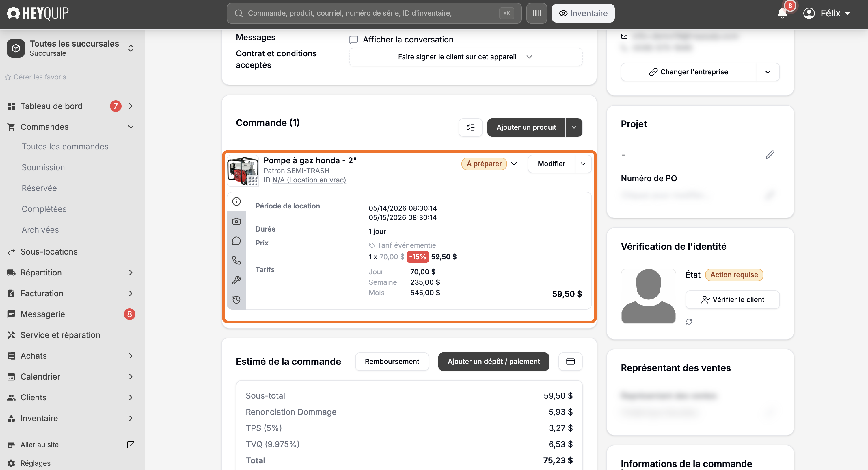Open the info tab icon of the pump item
868x470 pixels.
pyautogui.click(x=236, y=201)
